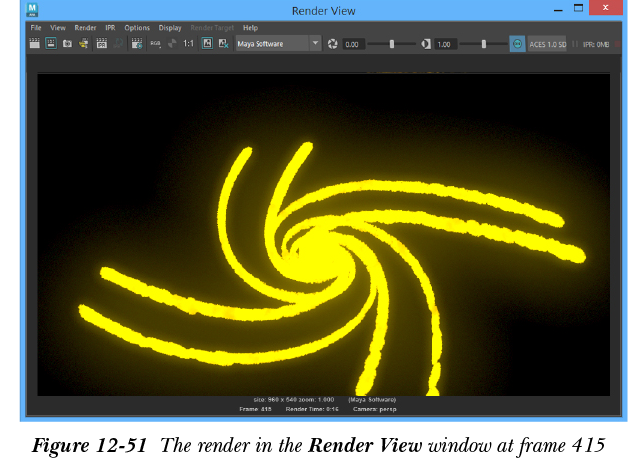This screenshot has height=468, width=638.
Task: Open the Maya Software renderer dropdown
Action: pos(277,44)
